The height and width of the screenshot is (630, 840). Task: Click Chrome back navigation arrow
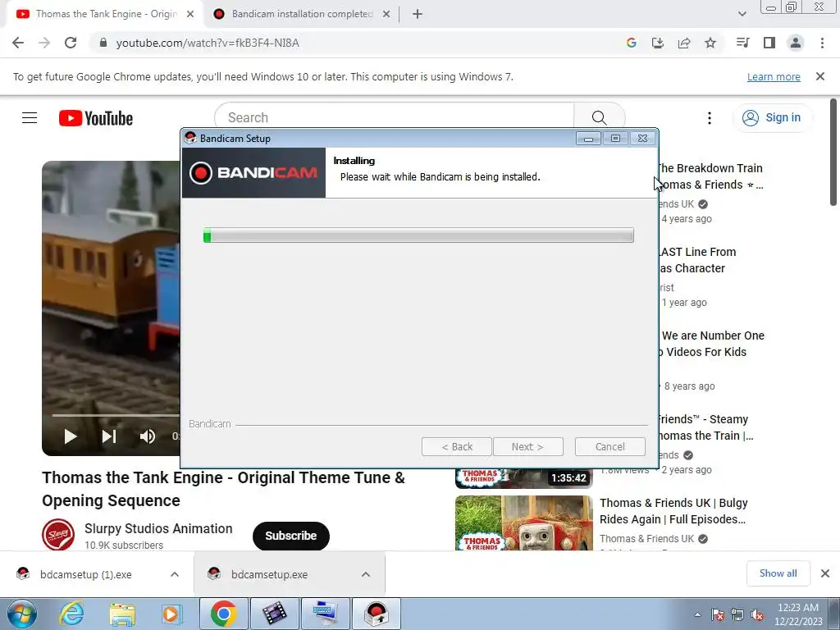click(18, 43)
